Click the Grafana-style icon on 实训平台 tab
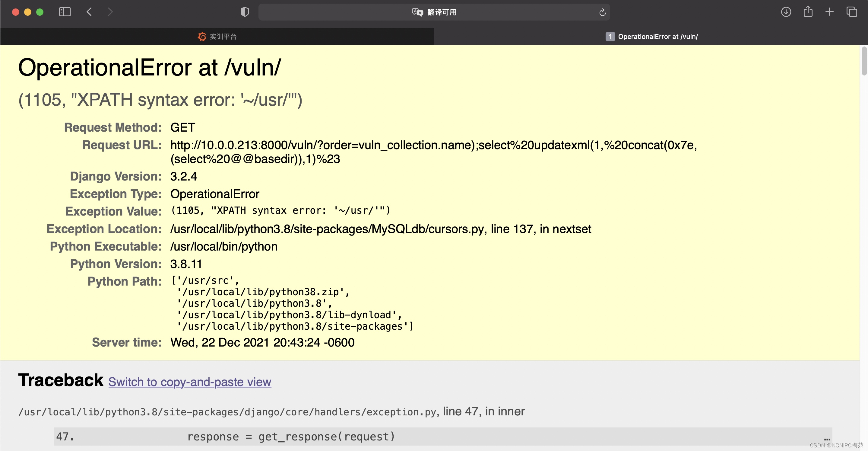Viewport: 868px width, 451px height. 202,37
